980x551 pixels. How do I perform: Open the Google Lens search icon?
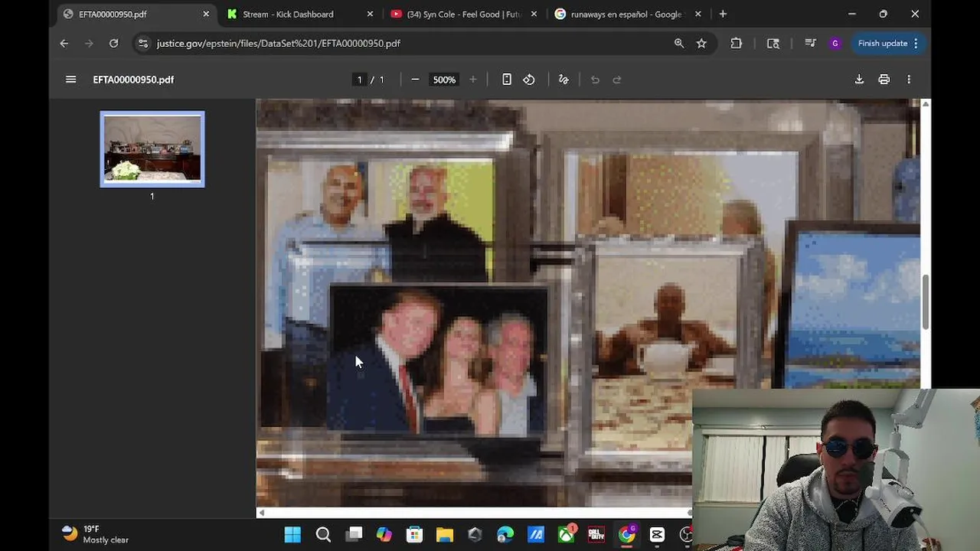coord(773,44)
